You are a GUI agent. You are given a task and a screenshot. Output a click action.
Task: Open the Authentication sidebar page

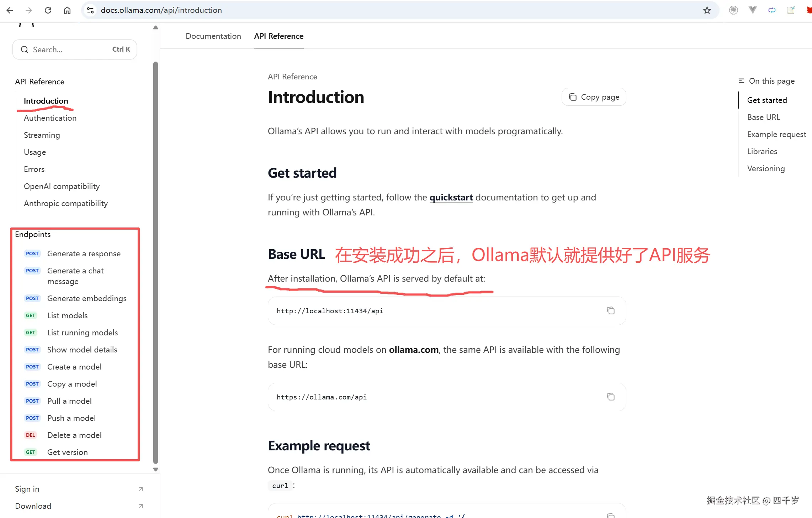coord(50,118)
